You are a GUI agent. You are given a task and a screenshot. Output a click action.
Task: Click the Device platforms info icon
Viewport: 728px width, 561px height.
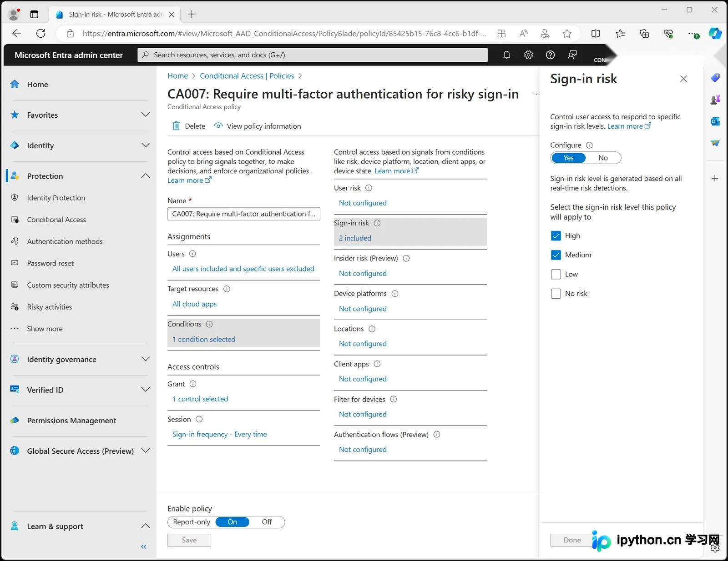click(395, 294)
